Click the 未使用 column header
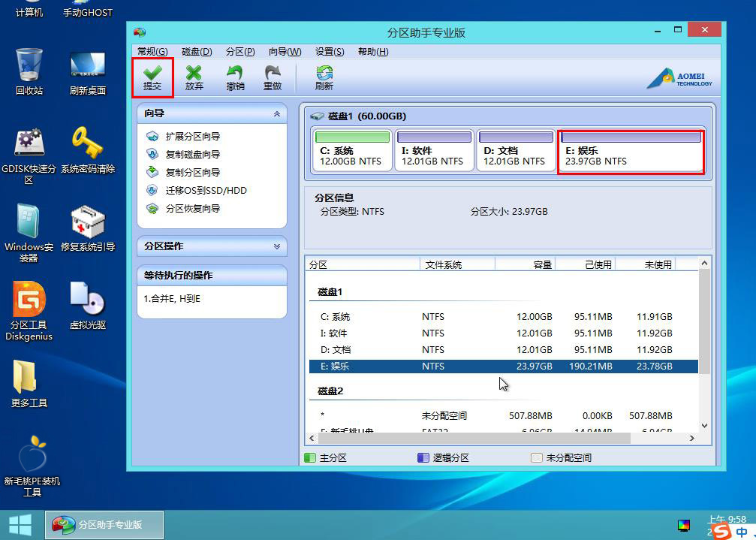 pos(646,264)
